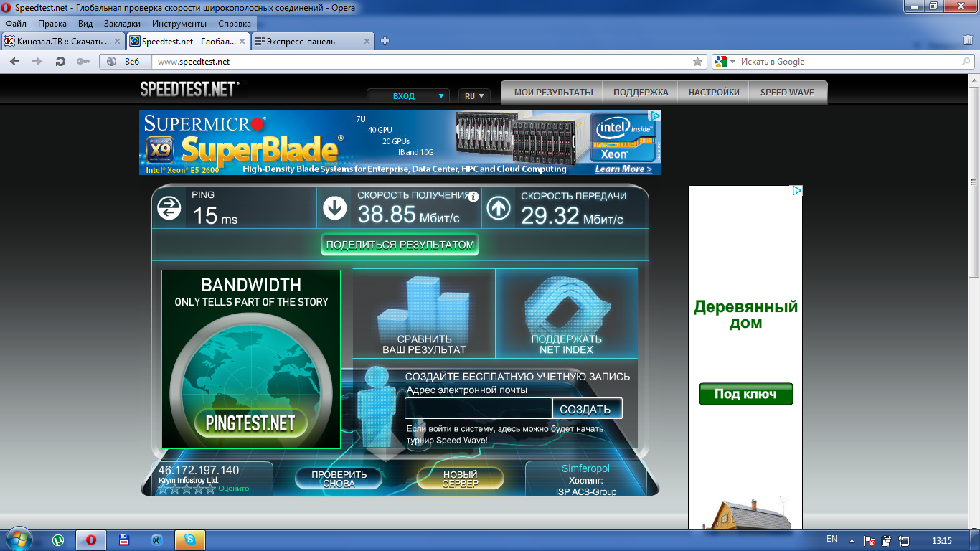This screenshot has height=551, width=980.
Task: Click info icon next to Скорость получения
Action: [473, 196]
